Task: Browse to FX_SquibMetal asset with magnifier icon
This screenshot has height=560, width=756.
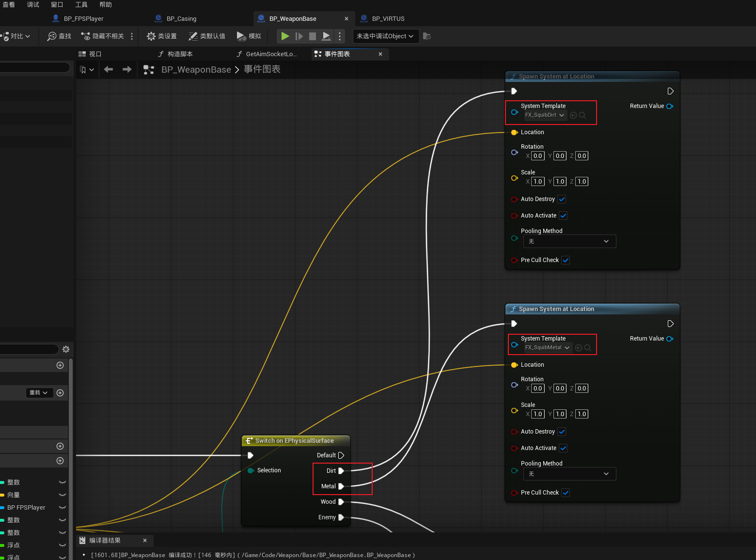Action: [x=588, y=348]
